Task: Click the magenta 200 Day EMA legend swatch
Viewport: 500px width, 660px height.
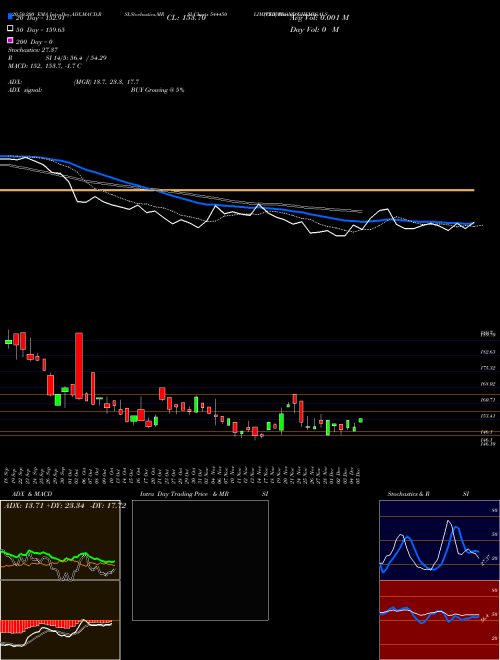Action: pos(11,40)
